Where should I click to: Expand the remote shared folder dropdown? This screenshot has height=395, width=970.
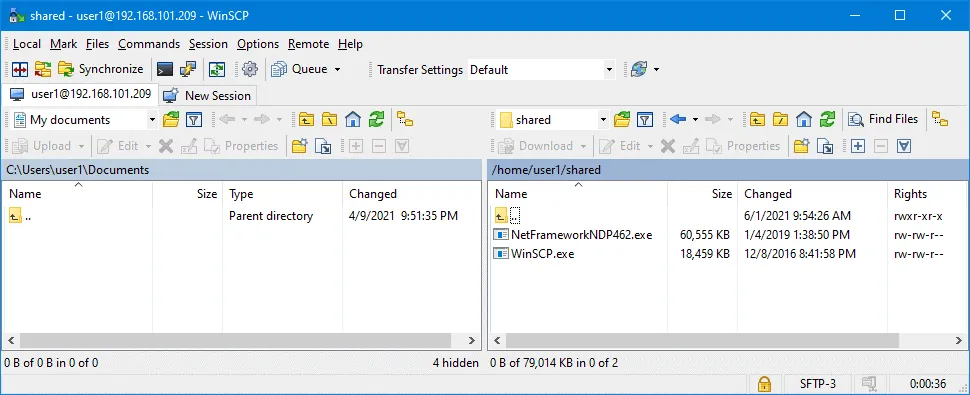tap(603, 120)
